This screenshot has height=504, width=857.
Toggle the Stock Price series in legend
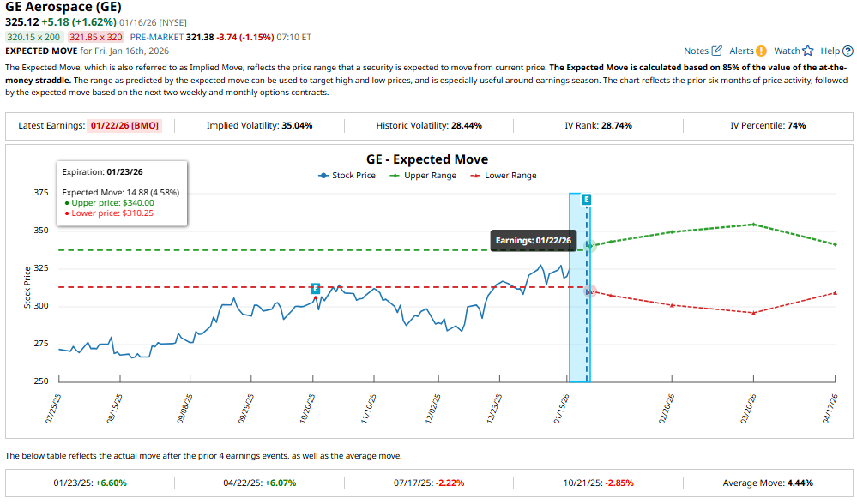(x=347, y=176)
